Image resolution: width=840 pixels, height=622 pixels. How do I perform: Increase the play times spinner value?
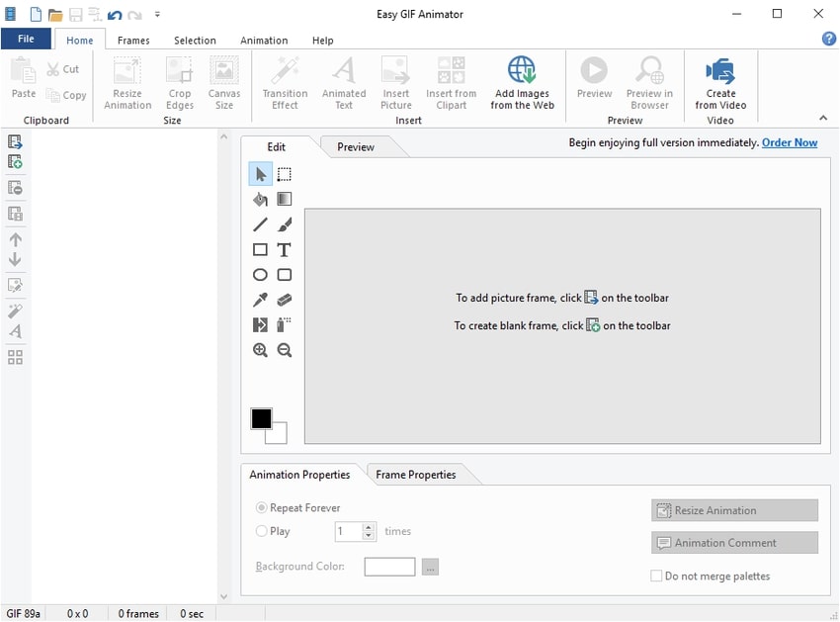pyautogui.click(x=370, y=527)
